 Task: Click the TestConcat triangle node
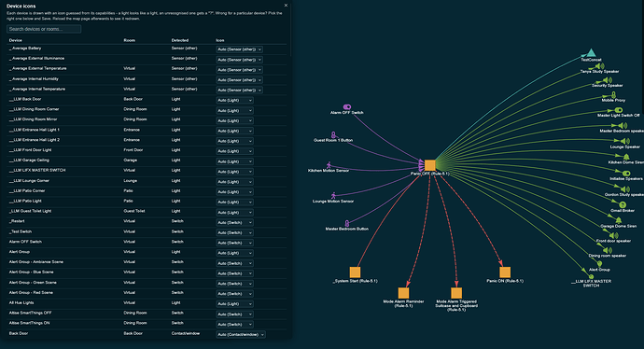591,52
